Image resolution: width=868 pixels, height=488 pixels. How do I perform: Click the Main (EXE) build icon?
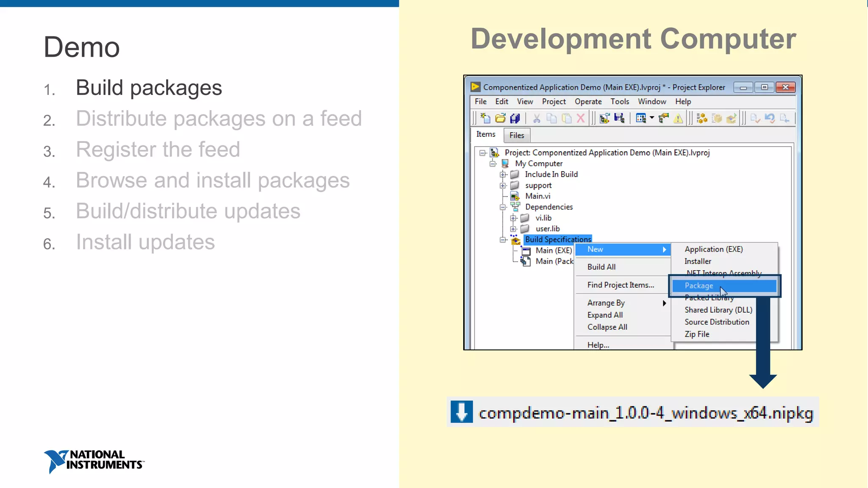[x=526, y=251]
